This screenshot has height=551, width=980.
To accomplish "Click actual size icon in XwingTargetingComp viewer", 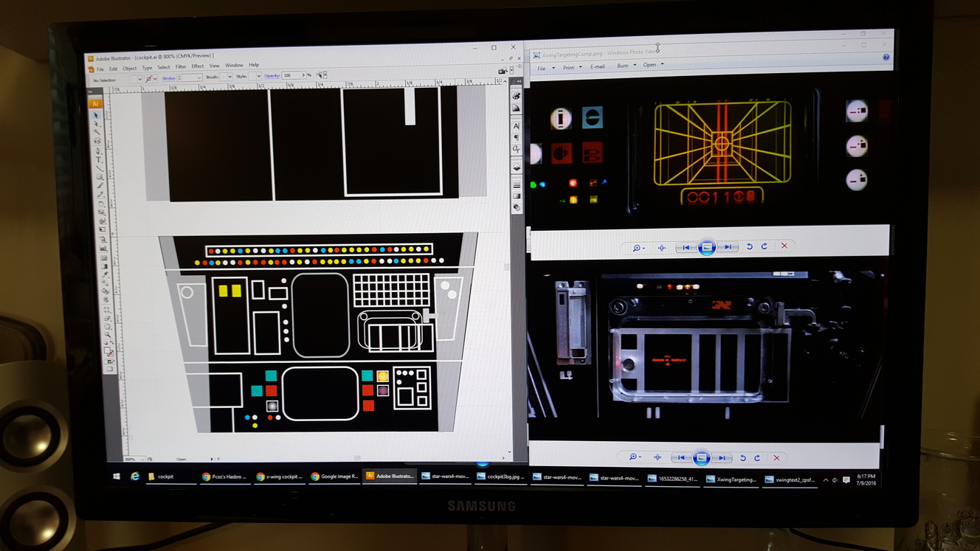I will pos(662,248).
